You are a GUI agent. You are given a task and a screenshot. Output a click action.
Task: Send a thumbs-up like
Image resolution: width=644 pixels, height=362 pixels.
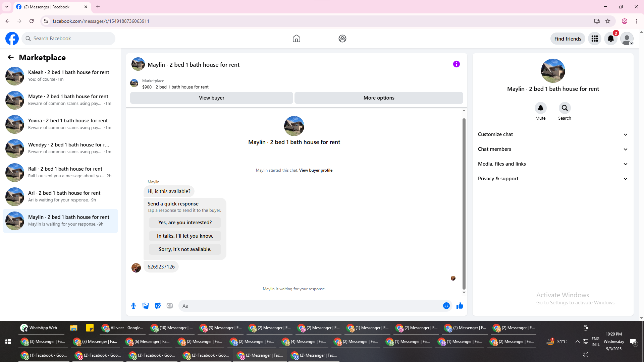click(460, 306)
